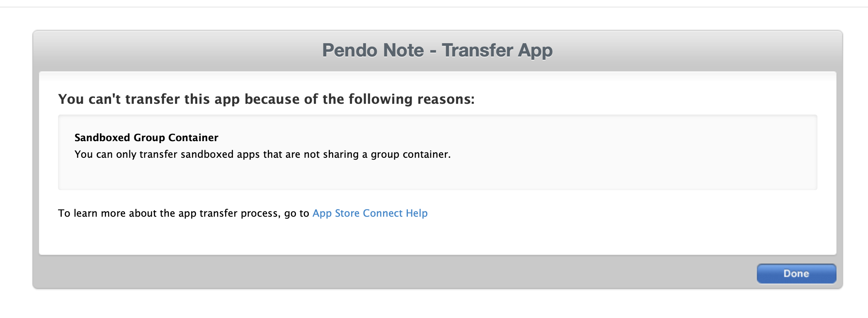
Task: Click the sandboxed apps group container description
Action: tap(262, 154)
